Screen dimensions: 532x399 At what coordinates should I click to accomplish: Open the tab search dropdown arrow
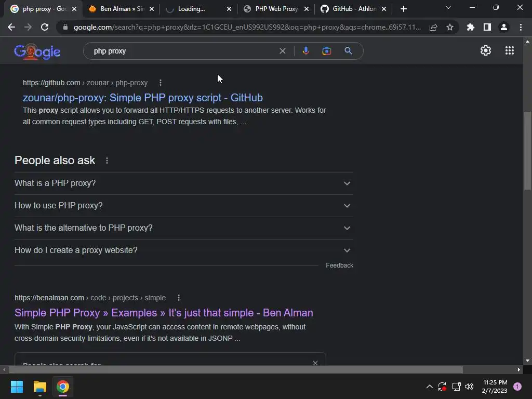coord(448,7)
